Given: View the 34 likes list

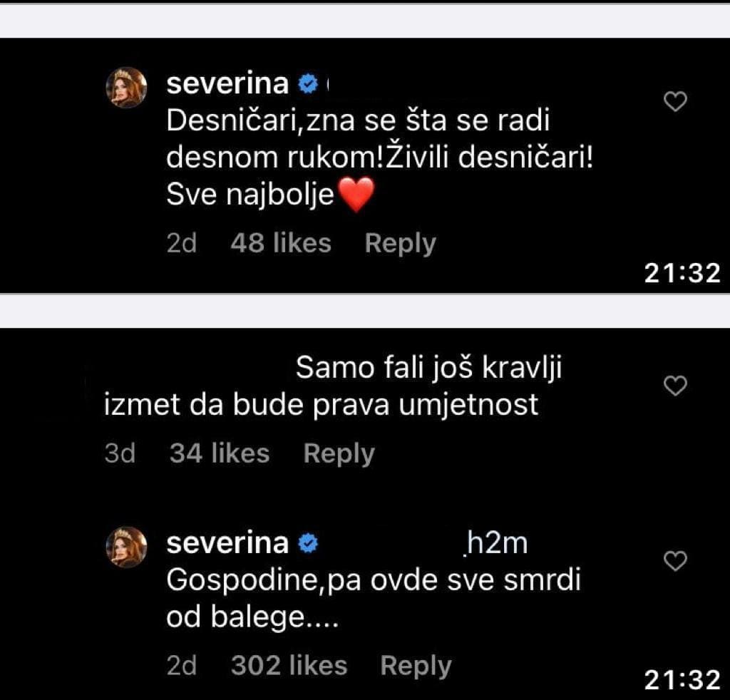Looking at the screenshot, I should pyautogui.click(x=220, y=454).
